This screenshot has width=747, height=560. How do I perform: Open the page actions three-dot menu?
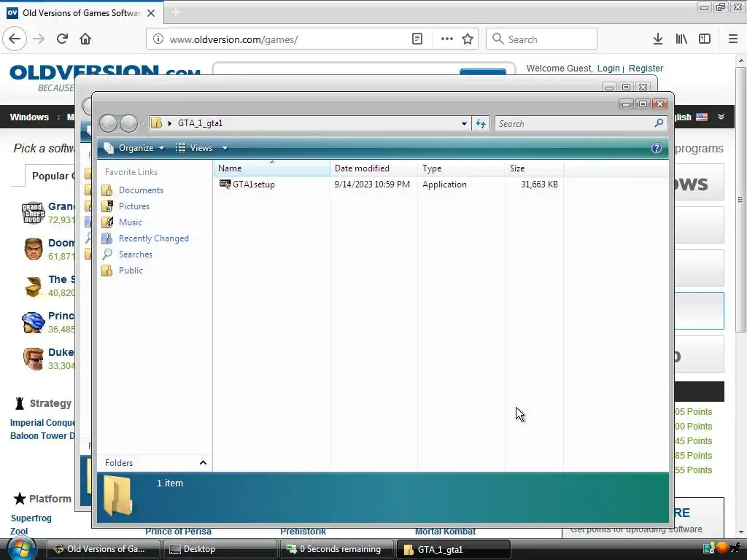coord(447,39)
